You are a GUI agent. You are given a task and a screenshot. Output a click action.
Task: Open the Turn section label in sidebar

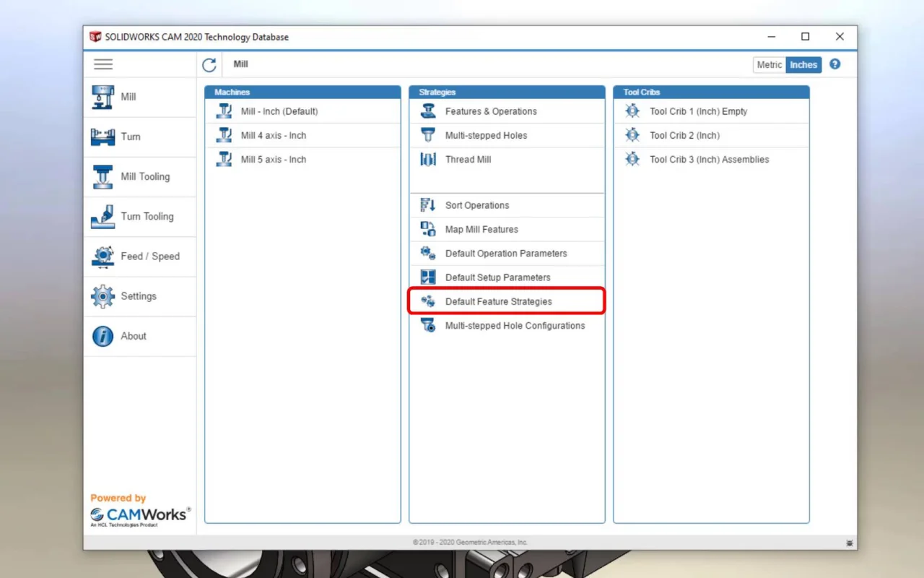(131, 137)
